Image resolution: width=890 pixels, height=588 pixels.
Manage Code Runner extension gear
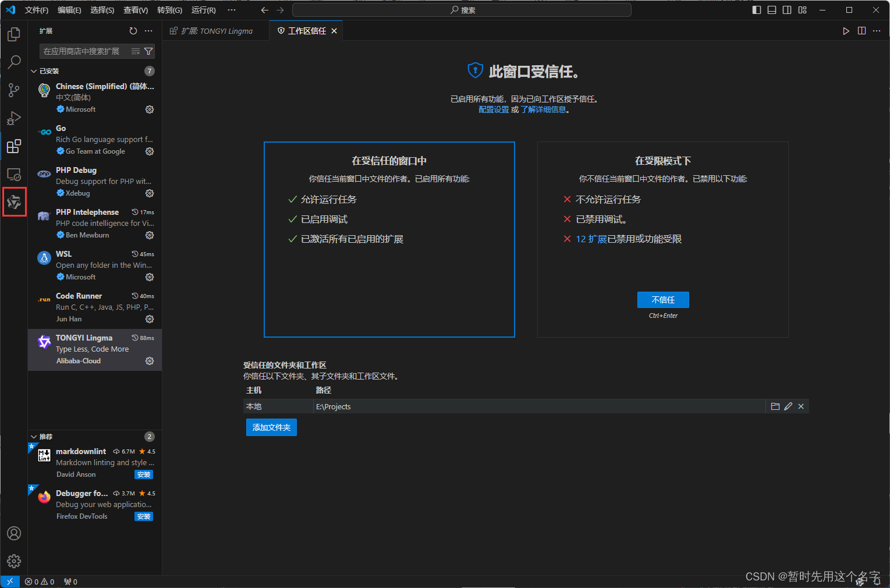pos(150,319)
